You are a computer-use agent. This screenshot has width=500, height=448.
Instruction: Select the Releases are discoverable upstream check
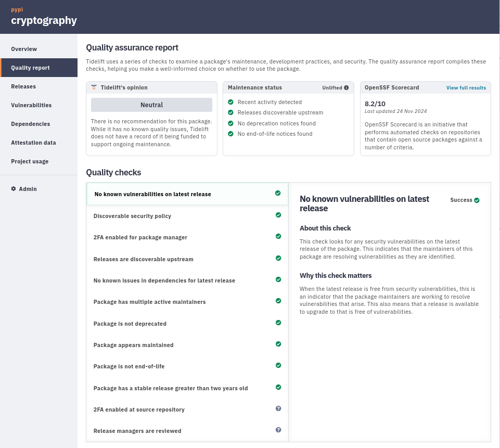pos(187,259)
